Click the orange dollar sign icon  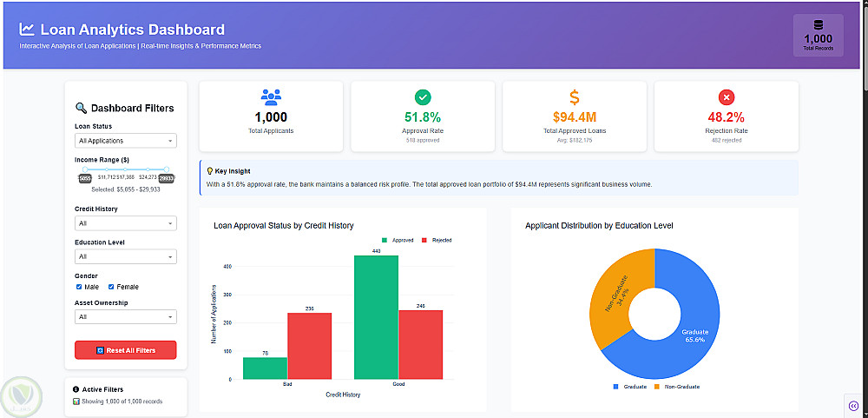[x=575, y=97]
